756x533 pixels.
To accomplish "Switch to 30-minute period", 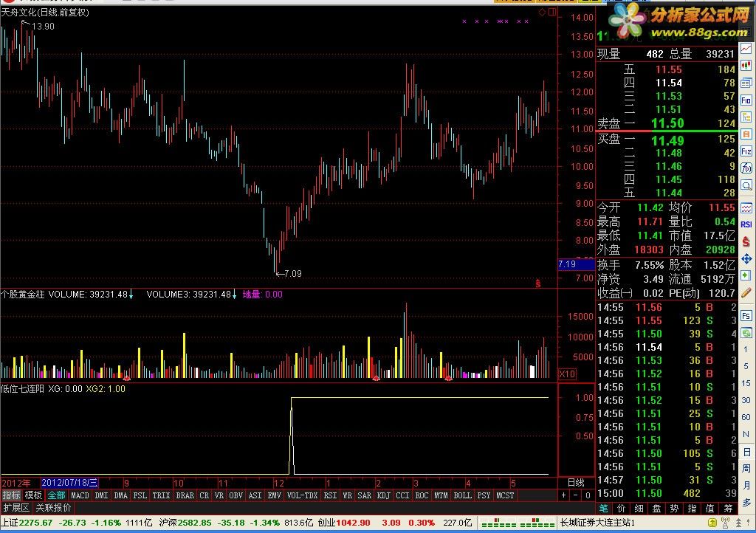I will tap(746, 400).
